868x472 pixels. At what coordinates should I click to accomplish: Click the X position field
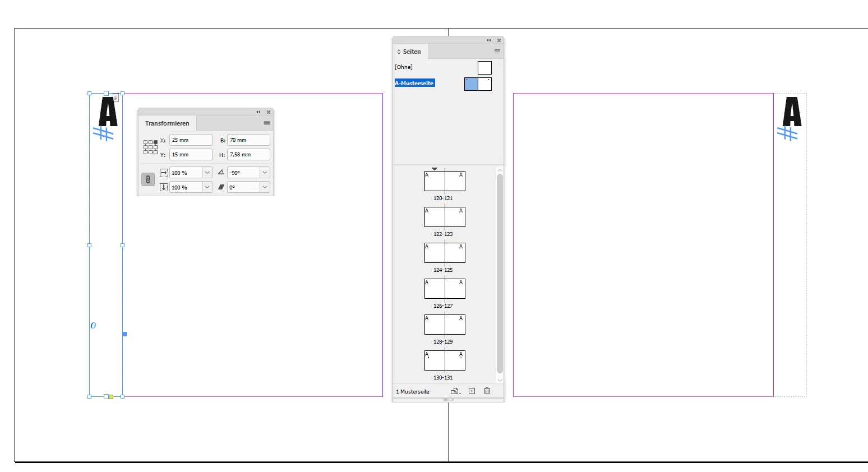coord(191,140)
